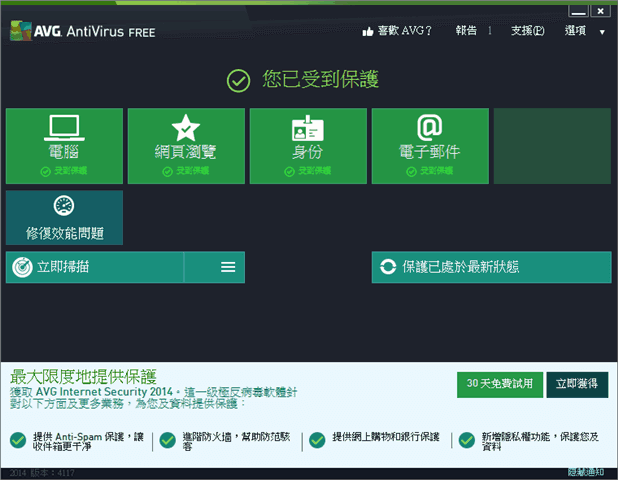
Task: Open the 選項 options menu
Action: tap(575, 31)
